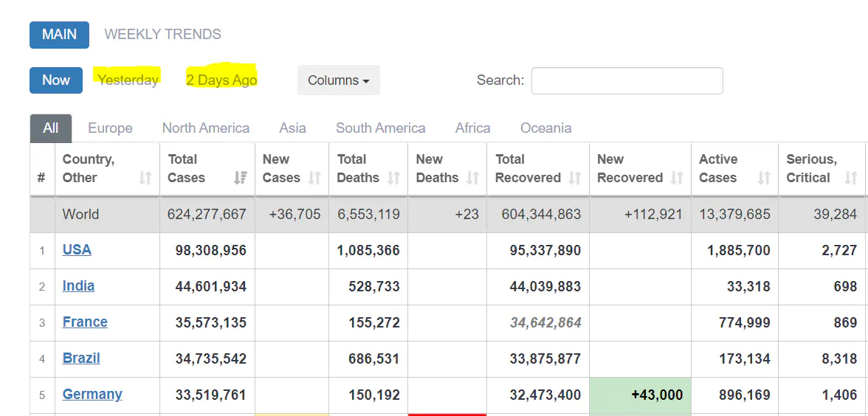
Task: Switch to Weekly Trends tab
Action: coord(162,35)
